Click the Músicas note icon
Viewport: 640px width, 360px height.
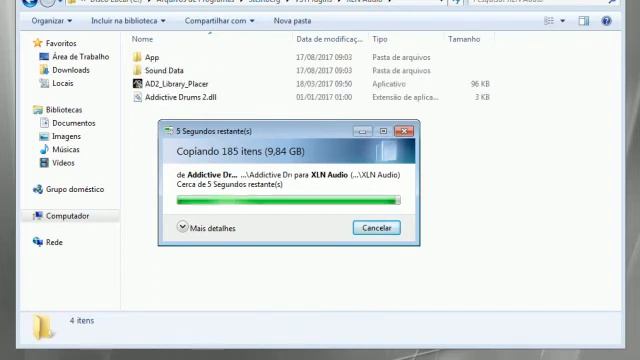tap(44, 149)
